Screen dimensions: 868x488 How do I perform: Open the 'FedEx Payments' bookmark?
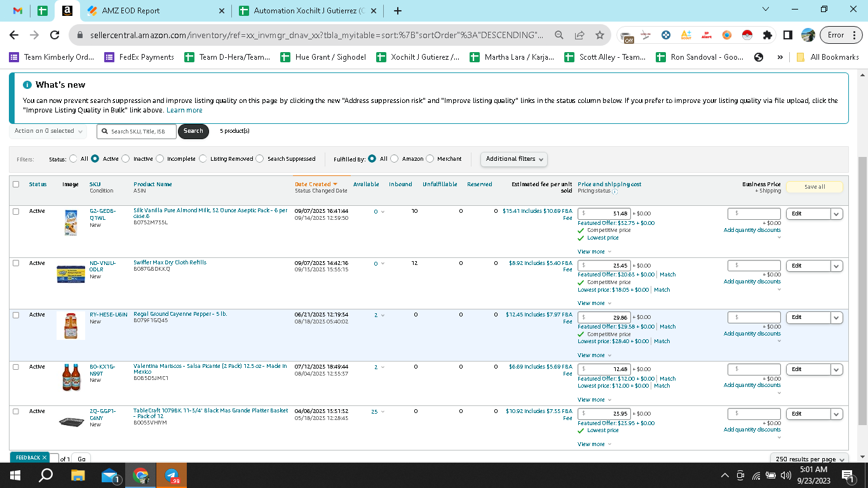tap(139, 57)
